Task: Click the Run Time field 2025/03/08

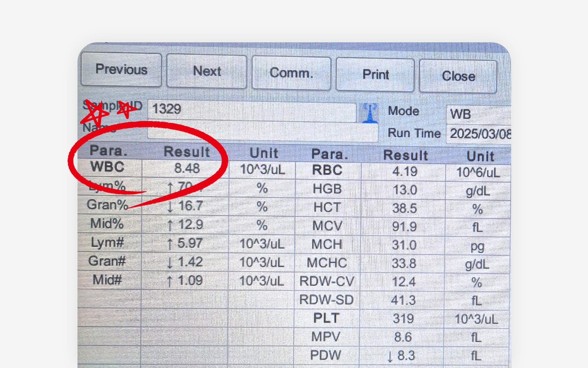Action: pos(479,134)
